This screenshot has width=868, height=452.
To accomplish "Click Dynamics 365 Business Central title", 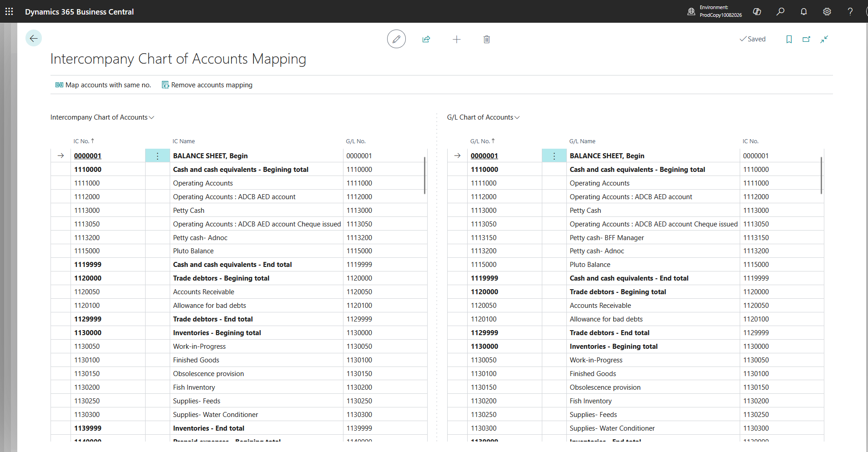I will [x=79, y=12].
